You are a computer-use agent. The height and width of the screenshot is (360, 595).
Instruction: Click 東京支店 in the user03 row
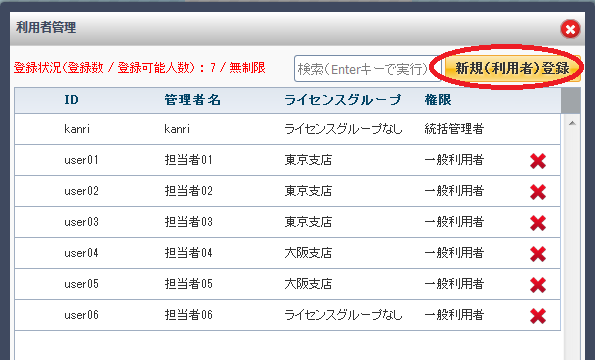[x=308, y=222]
